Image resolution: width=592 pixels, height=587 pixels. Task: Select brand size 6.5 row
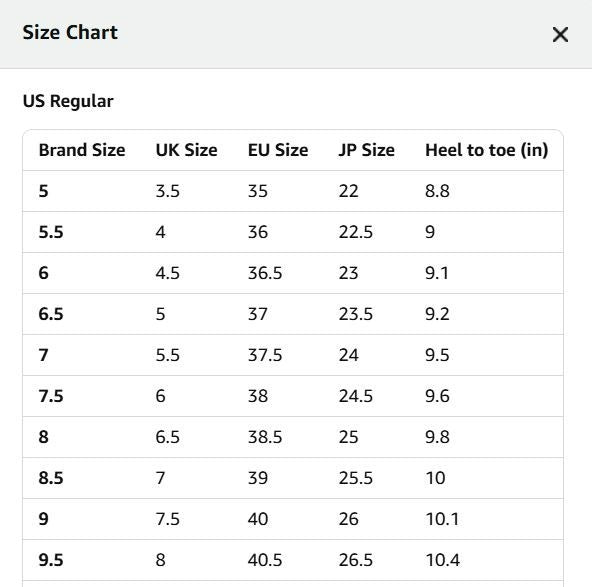click(x=293, y=314)
